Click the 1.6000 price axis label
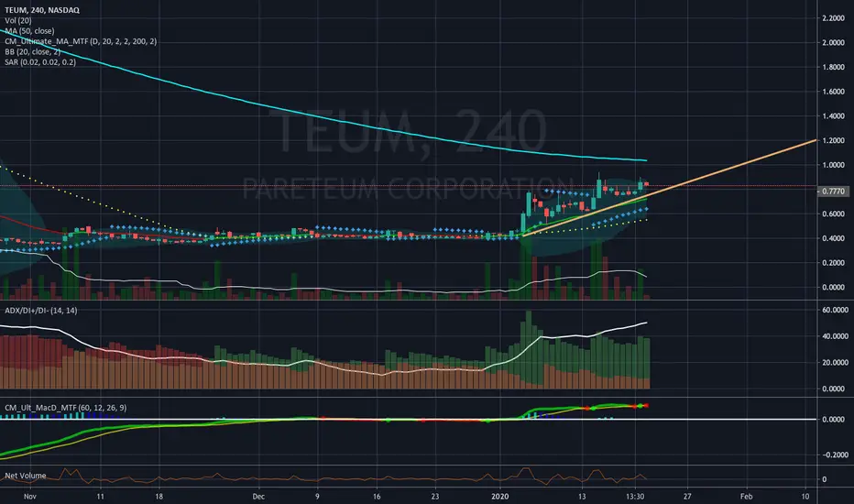This screenshot has height=504, width=854. pos(833,92)
